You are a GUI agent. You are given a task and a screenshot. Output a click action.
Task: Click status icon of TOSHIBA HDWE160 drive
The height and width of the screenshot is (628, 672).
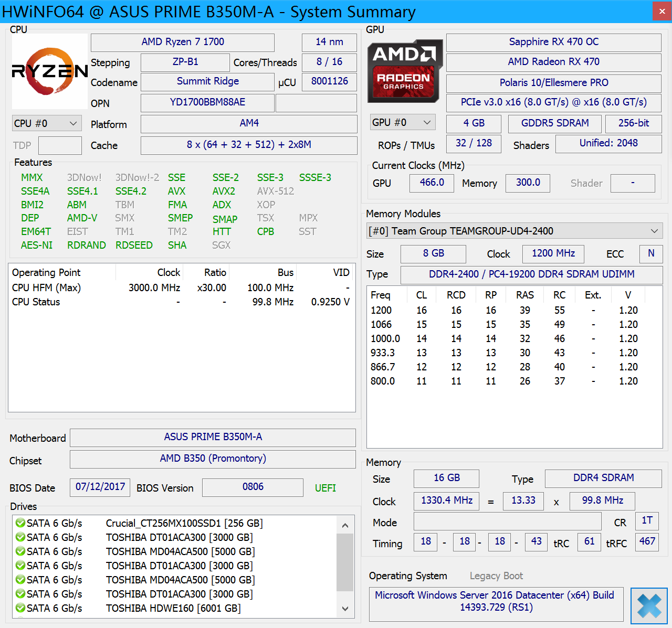[20, 608]
